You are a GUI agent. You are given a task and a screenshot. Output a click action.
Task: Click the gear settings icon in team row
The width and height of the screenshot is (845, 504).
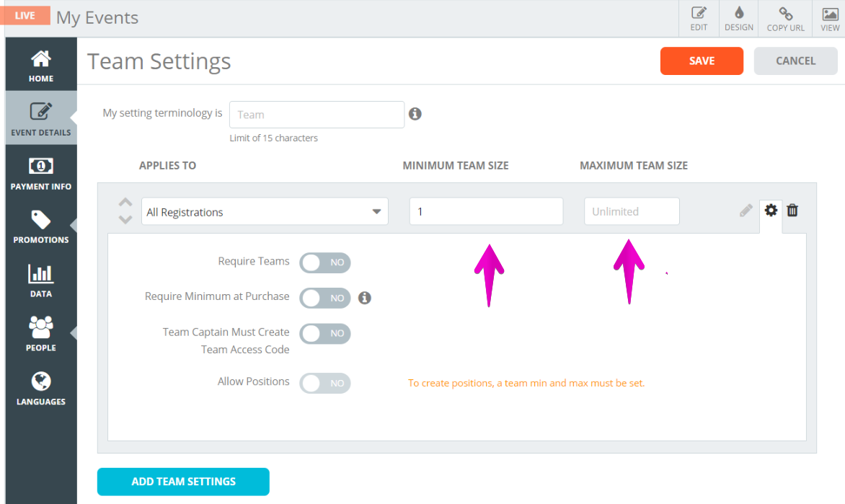click(x=771, y=211)
